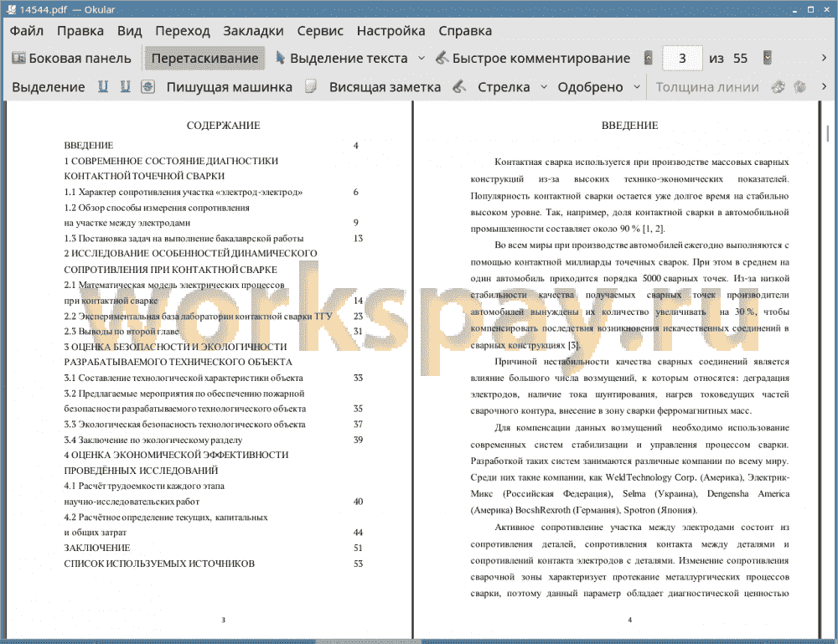
Task: Minimize the Okular window
Action: [794, 9]
